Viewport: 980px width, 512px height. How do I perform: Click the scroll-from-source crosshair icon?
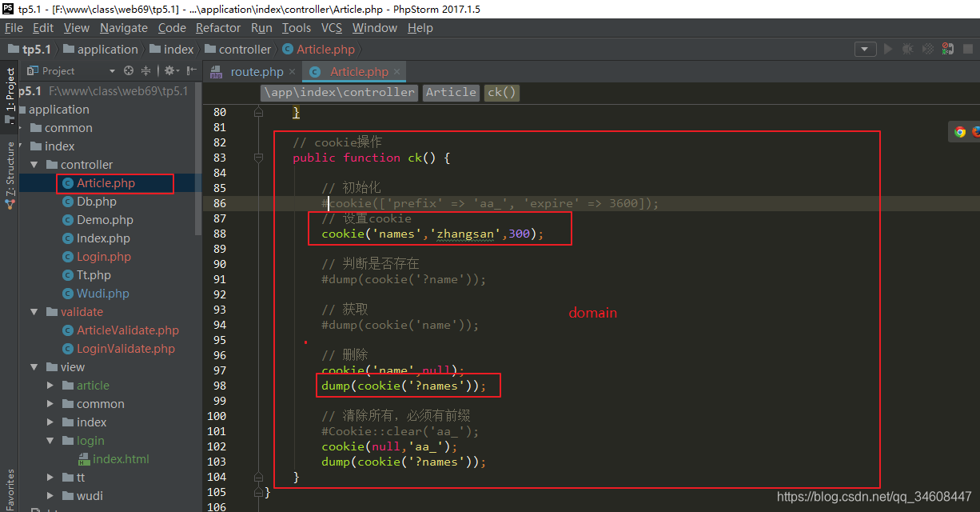point(128,70)
